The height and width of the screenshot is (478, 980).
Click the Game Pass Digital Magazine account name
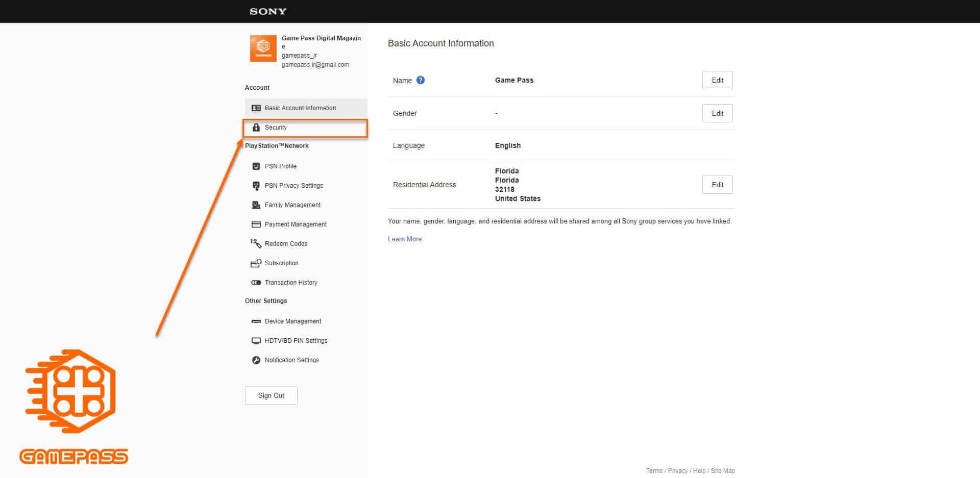(321, 42)
